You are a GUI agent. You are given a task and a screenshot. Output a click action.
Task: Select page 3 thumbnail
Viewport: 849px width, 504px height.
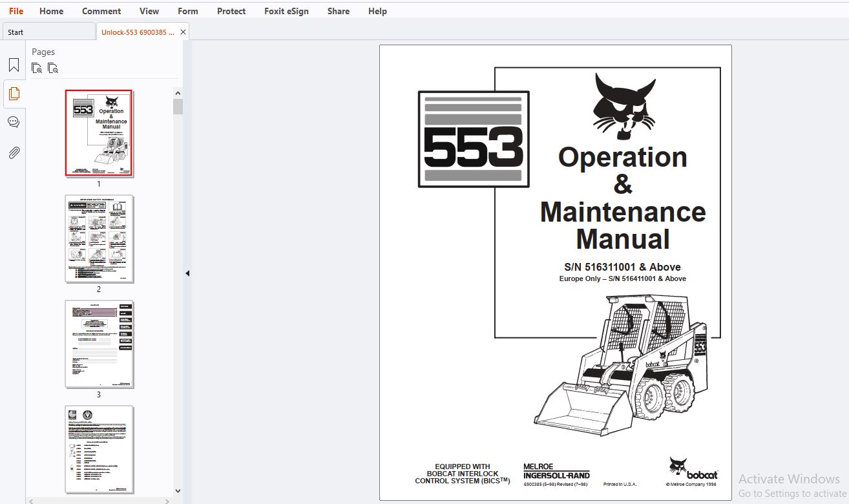(x=99, y=344)
